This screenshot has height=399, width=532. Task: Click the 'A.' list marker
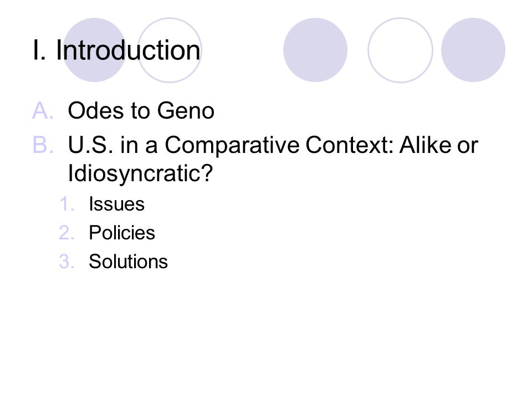click(x=43, y=111)
